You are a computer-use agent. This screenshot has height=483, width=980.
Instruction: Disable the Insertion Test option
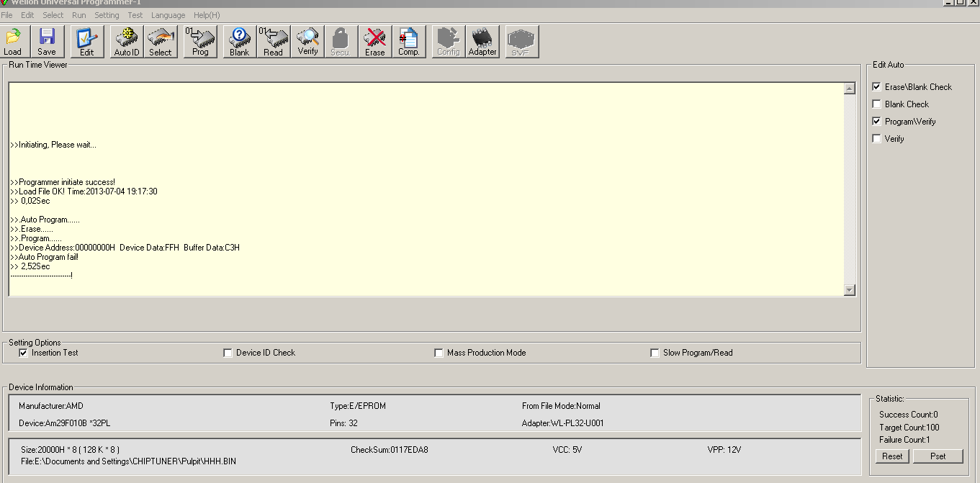point(24,353)
